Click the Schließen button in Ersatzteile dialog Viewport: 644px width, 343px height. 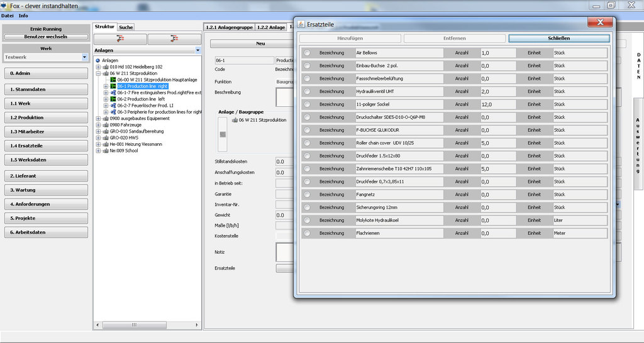558,38
